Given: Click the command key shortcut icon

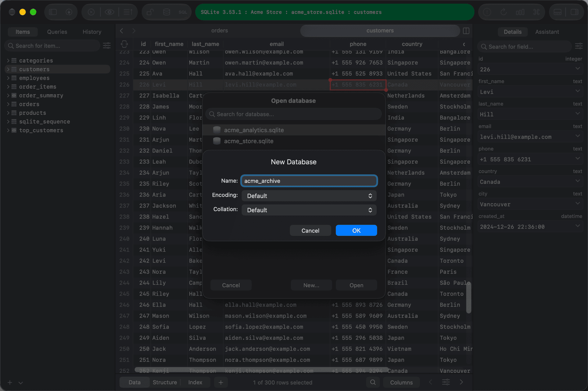Looking at the screenshot, I should (x=537, y=12).
